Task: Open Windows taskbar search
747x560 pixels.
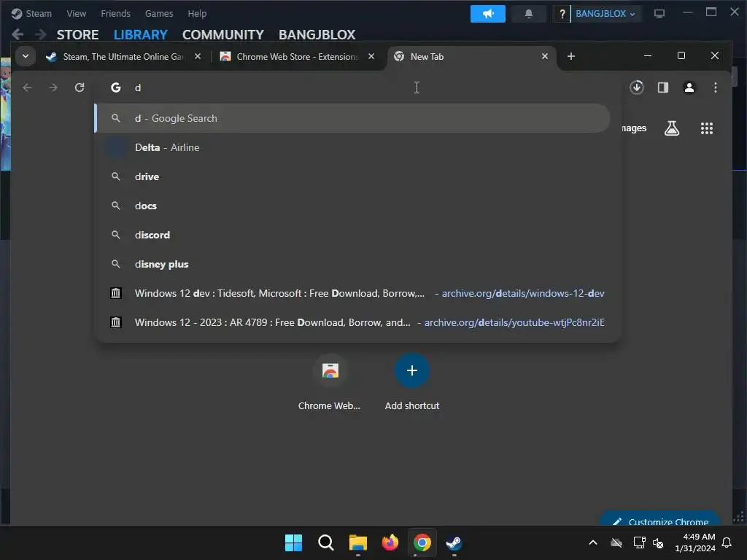Action: point(326,542)
